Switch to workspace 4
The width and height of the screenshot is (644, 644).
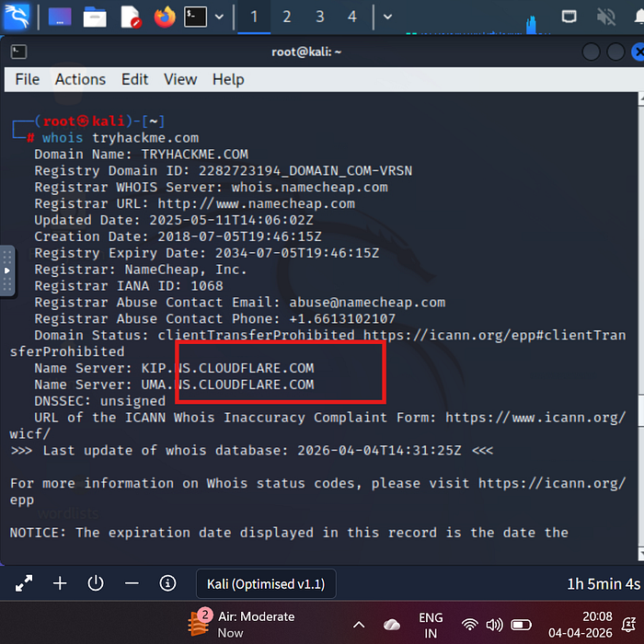(352, 17)
